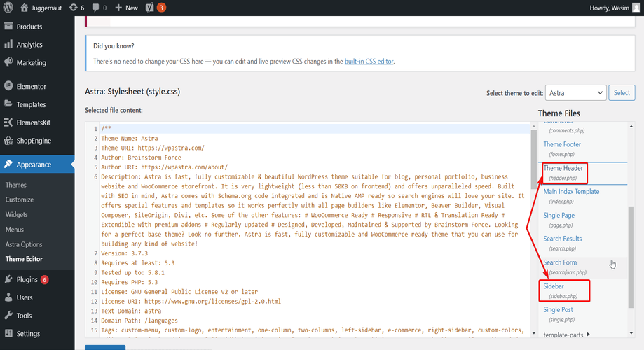
Task: Open Widgets under Appearance
Action: (16, 215)
